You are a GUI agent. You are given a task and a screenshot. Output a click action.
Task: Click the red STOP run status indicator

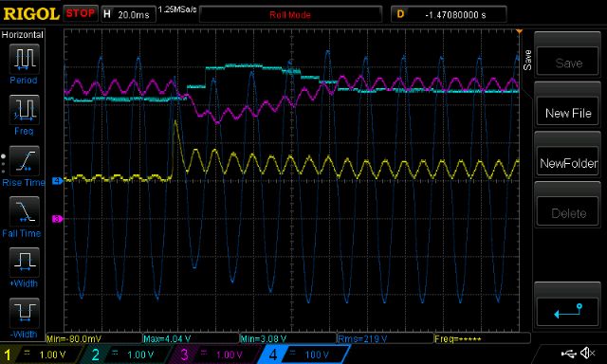(x=80, y=13)
